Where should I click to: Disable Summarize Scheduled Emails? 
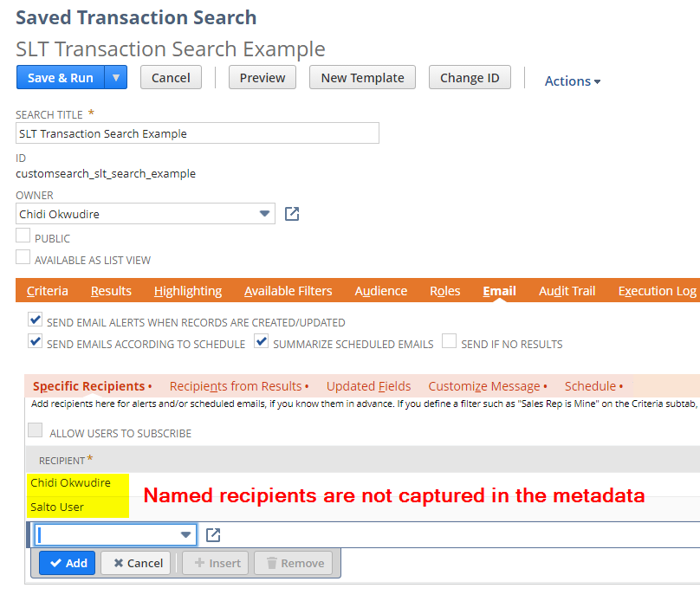tap(261, 341)
